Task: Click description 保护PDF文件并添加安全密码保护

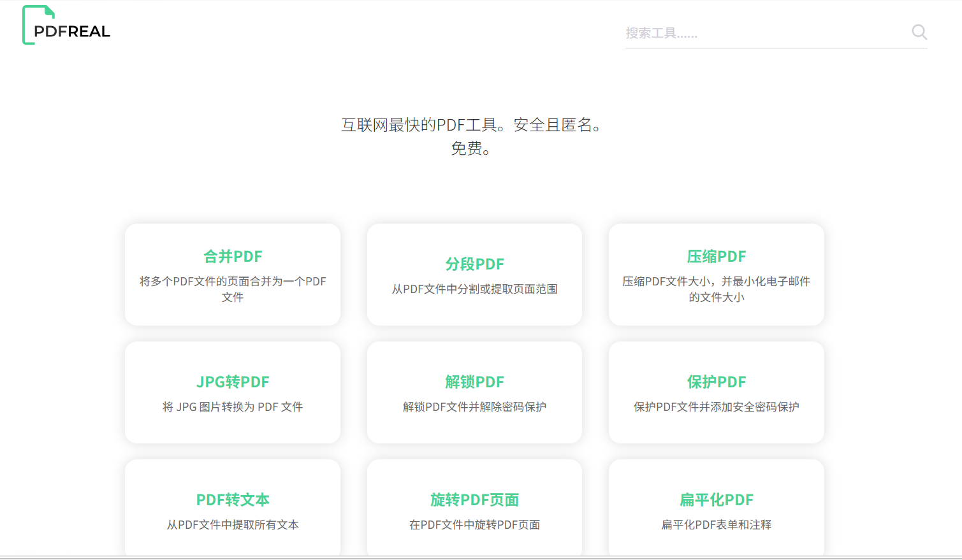Action: coord(717,407)
